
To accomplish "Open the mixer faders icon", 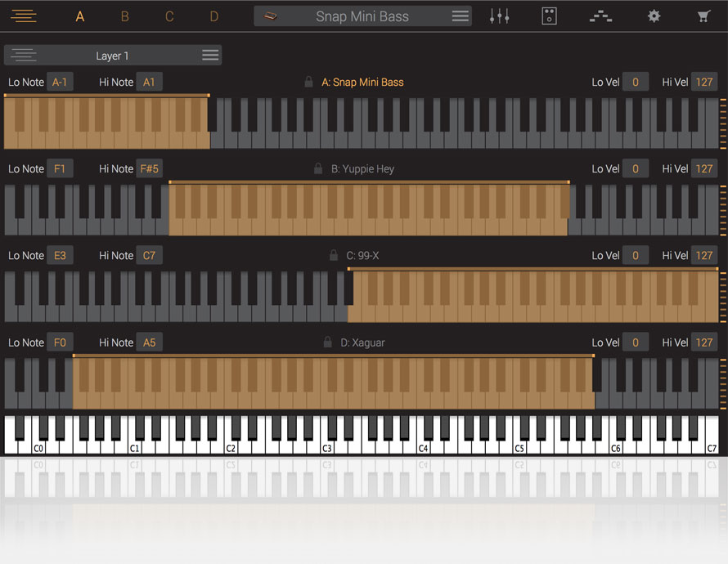I will (499, 16).
